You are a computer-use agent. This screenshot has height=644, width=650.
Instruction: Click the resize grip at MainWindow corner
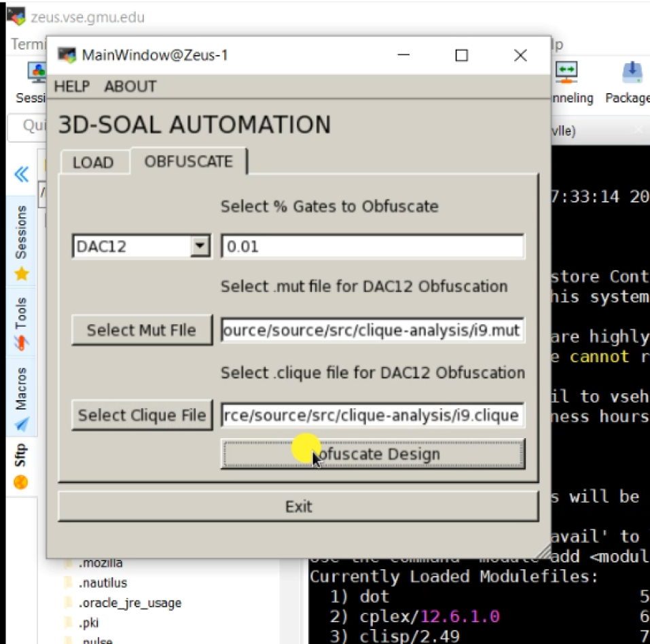[x=544, y=551]
